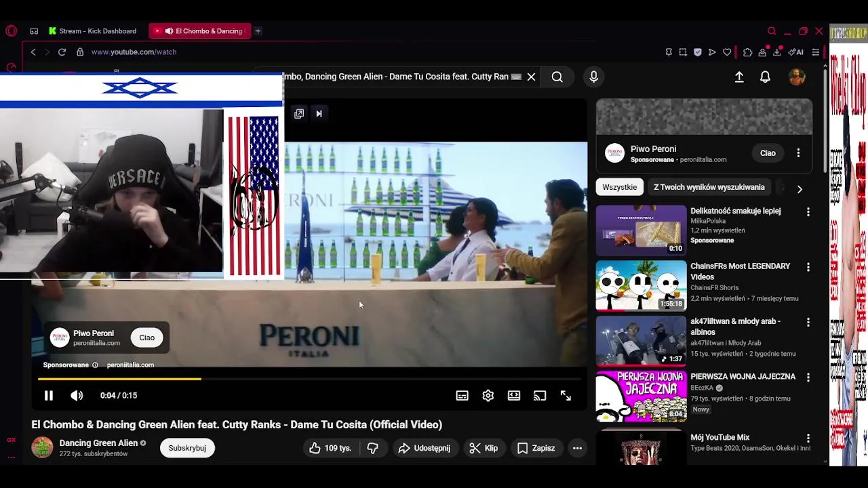View site security padlock info

(x=80, y=52)
